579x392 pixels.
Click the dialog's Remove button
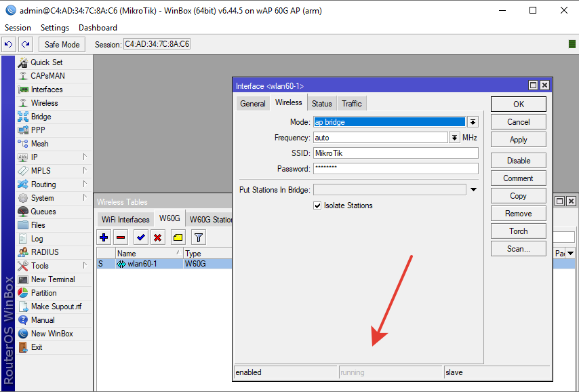519,214
